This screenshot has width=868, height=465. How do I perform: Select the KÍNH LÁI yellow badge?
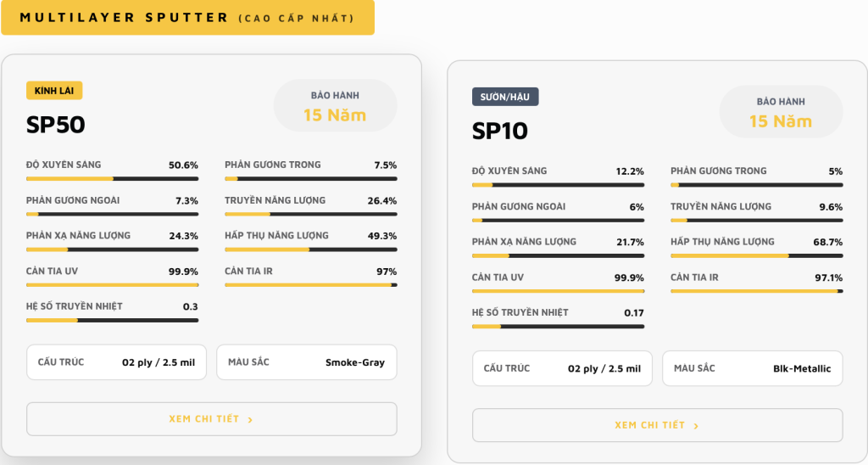(x=54, y=90)
